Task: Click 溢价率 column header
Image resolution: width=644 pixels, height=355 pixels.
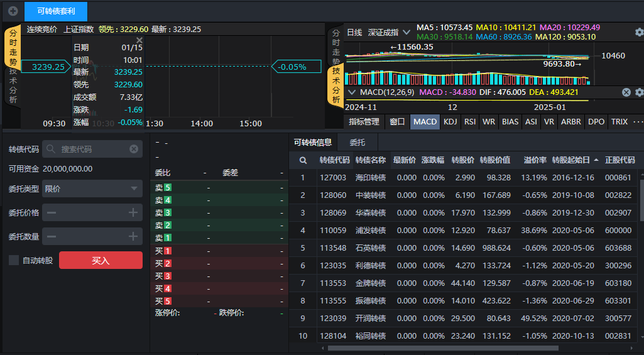Action: (535, 160)
